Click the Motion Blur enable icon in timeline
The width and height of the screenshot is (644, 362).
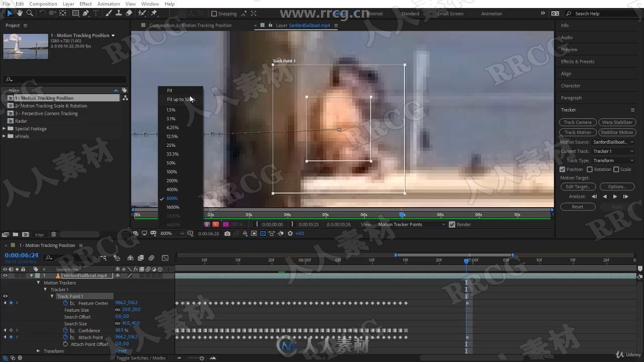point(151,258)
